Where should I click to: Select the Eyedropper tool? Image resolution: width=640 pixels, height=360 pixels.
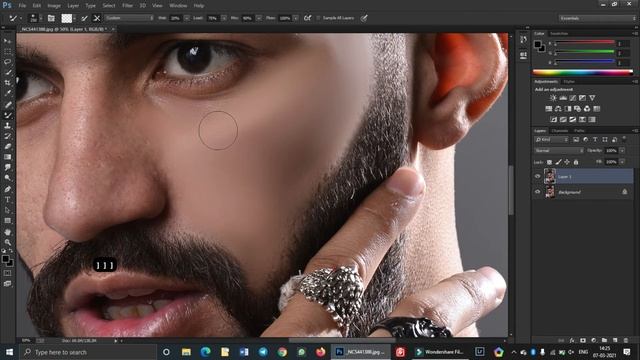(7, 93)
